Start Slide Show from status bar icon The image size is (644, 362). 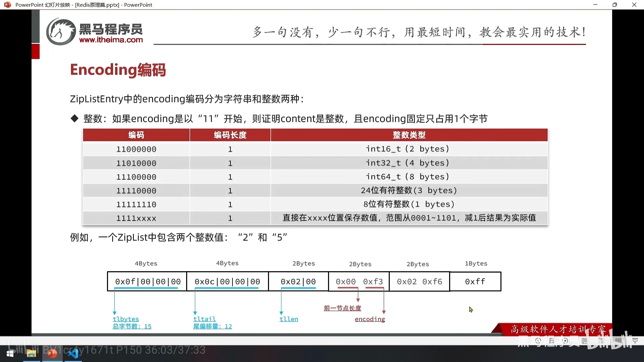[x=635, y=341]
